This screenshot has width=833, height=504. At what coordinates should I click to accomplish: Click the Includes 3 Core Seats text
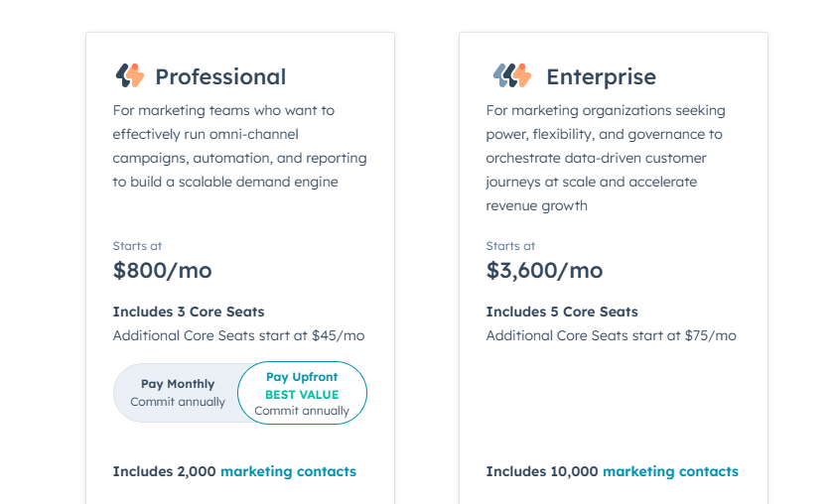point(189,312)
